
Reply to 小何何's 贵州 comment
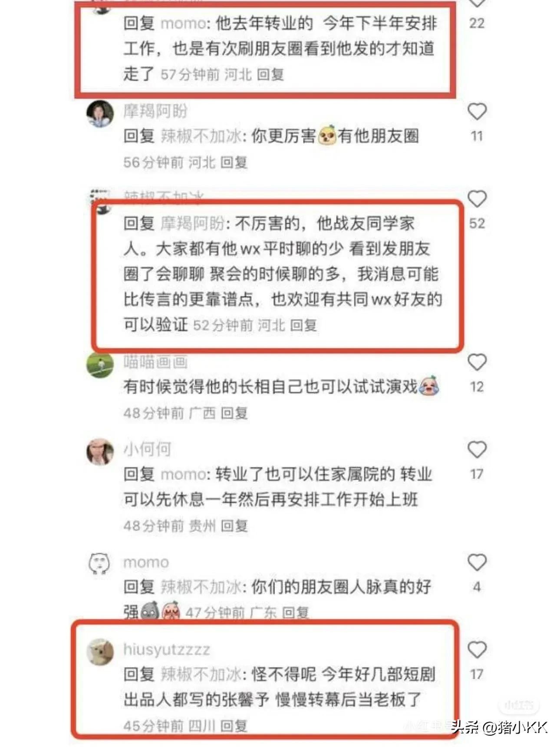234,526
